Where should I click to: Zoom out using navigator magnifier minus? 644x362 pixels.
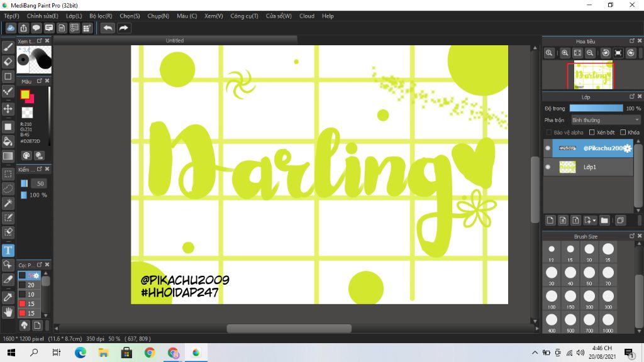tap(590, 53)
